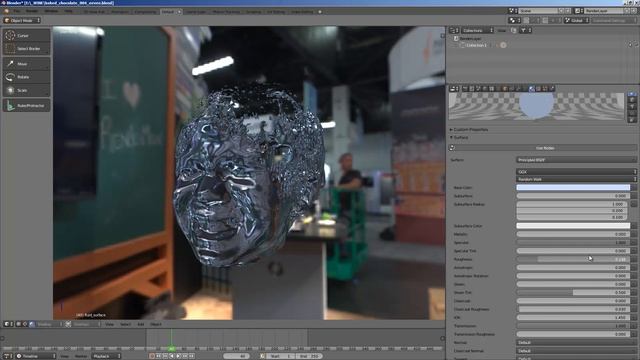Jump to timeline start
The height and width of the screenshot is (360, 640).
click(x=159, y=356)
